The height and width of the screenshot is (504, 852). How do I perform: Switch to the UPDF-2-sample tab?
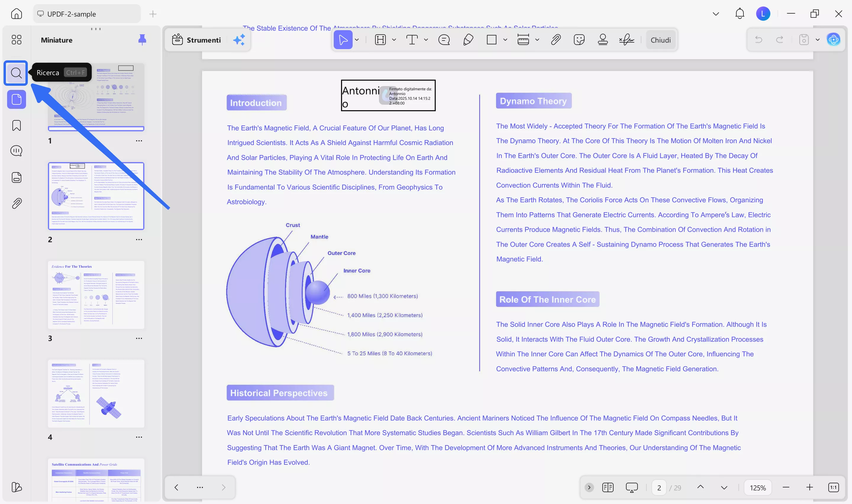[x=71, y=14]
